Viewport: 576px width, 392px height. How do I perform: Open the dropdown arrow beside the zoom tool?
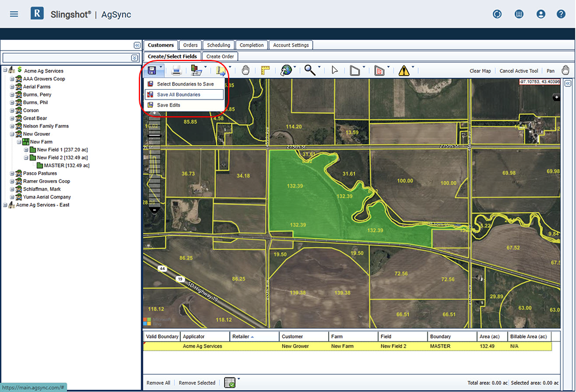[319, 67]
